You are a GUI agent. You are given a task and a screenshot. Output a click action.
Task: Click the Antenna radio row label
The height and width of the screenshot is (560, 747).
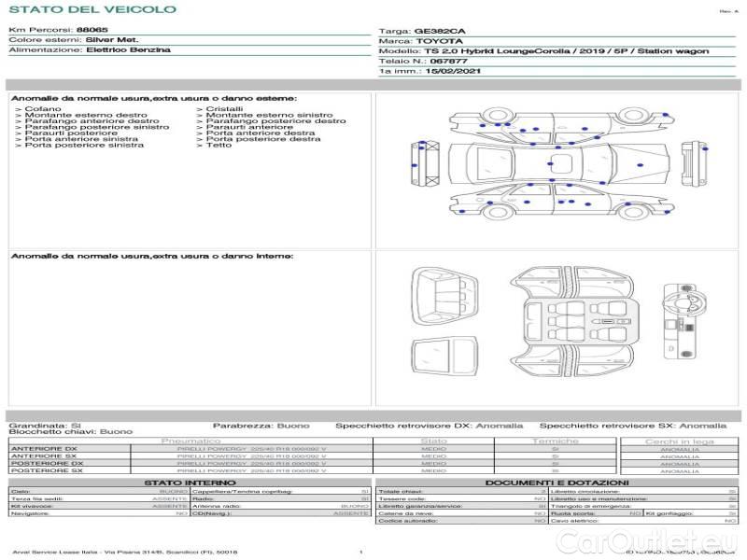[217, 506]
